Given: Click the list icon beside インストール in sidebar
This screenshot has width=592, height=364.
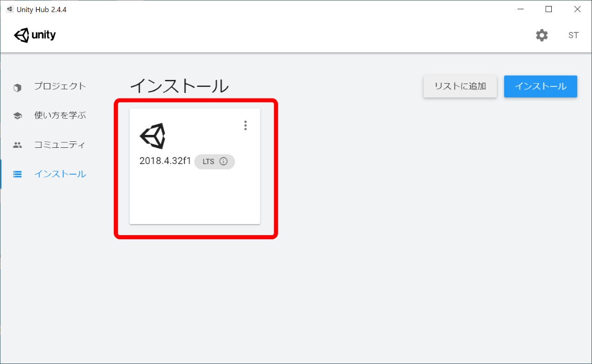Looking at the screenshot, I should coord(18,174).
